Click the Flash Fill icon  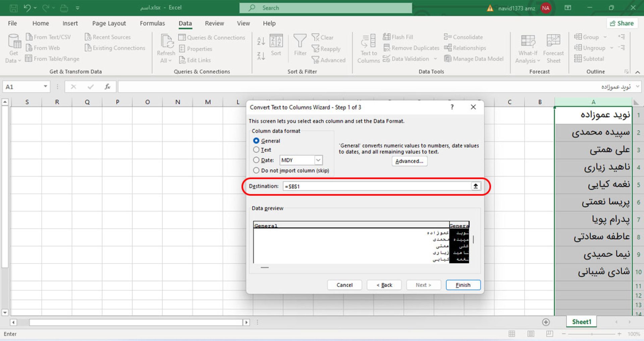click(x=387, y=37)
